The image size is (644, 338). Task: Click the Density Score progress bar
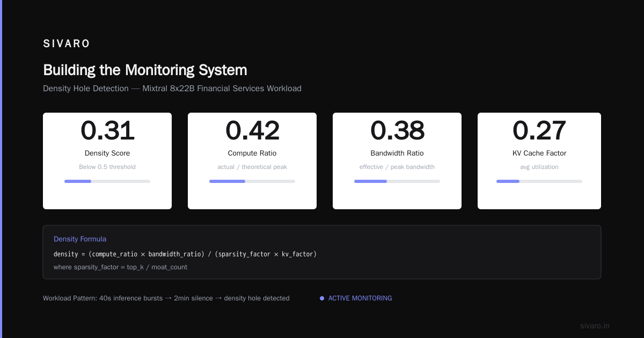[x=107, y=181]
